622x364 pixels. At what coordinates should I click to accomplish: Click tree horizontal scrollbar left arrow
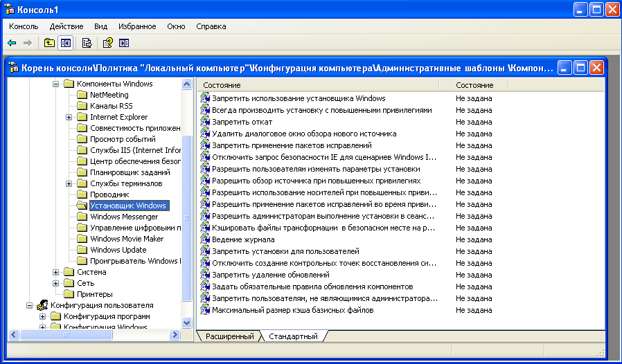click(14, 335)
